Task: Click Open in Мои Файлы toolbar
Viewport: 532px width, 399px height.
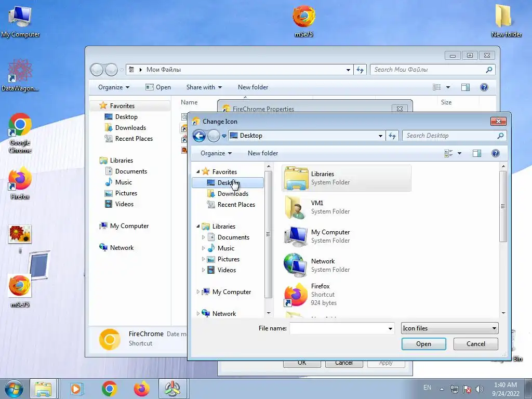Action: click(x=158, y=87)
